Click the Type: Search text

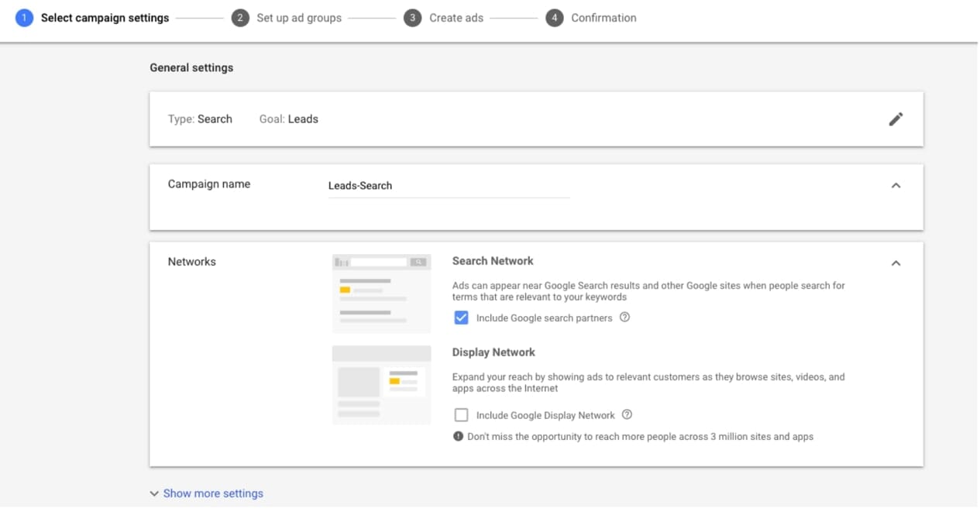[200, 119]
